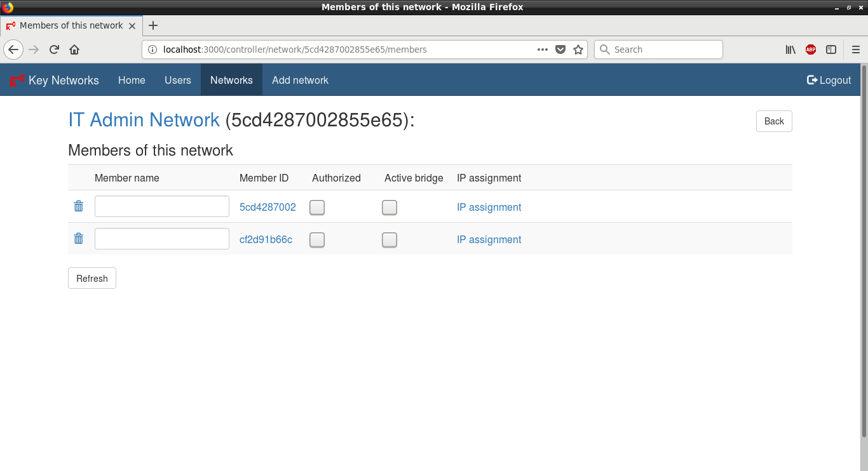Go to Add network page
This screenshot has width=868, height=471.
[x=300, y=80]
